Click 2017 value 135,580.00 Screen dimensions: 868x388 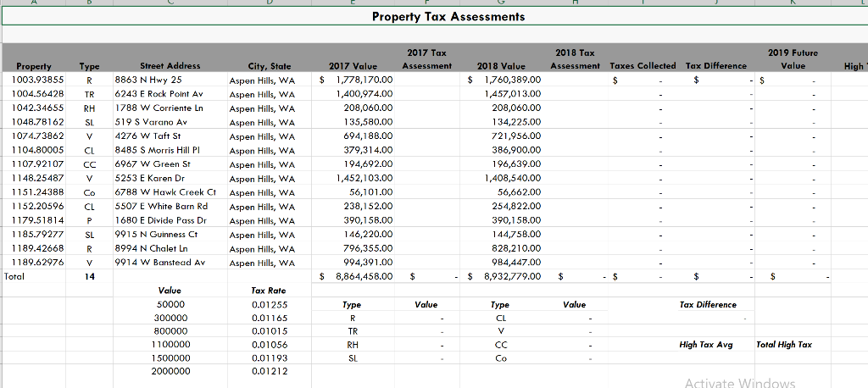point(368,122)
